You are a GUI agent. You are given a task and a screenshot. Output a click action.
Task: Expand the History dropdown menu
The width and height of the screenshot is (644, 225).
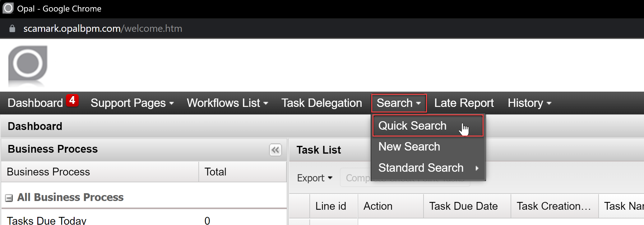tap(529, 103)
